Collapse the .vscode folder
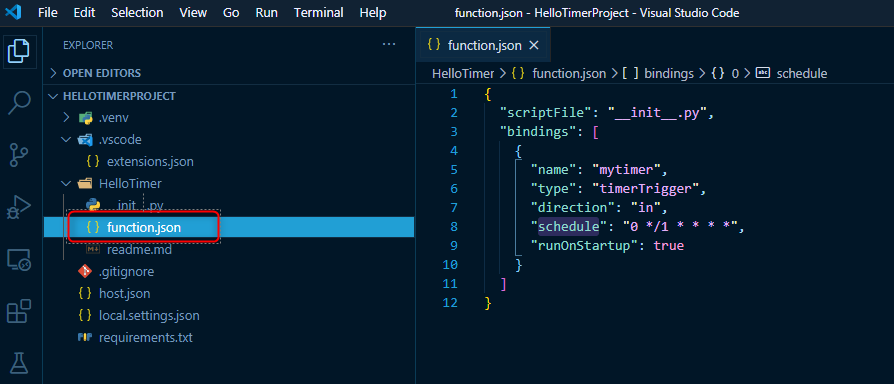 (229, 140)
